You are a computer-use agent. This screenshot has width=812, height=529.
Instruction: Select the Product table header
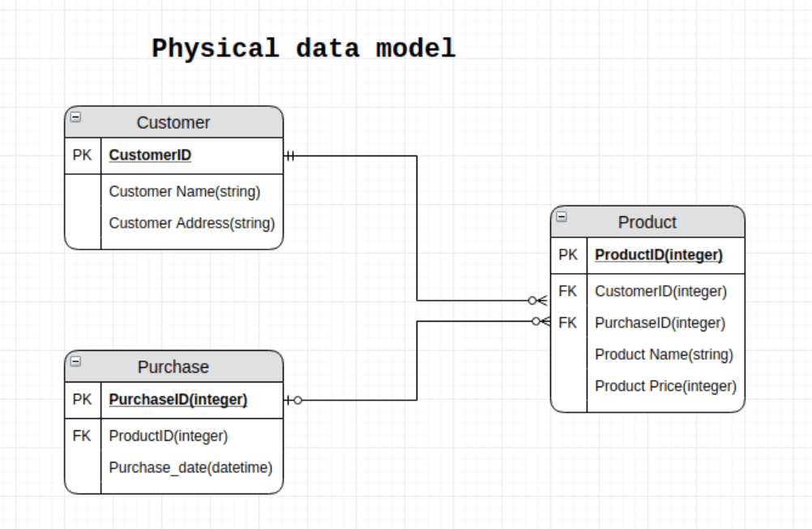click(647, 222)
